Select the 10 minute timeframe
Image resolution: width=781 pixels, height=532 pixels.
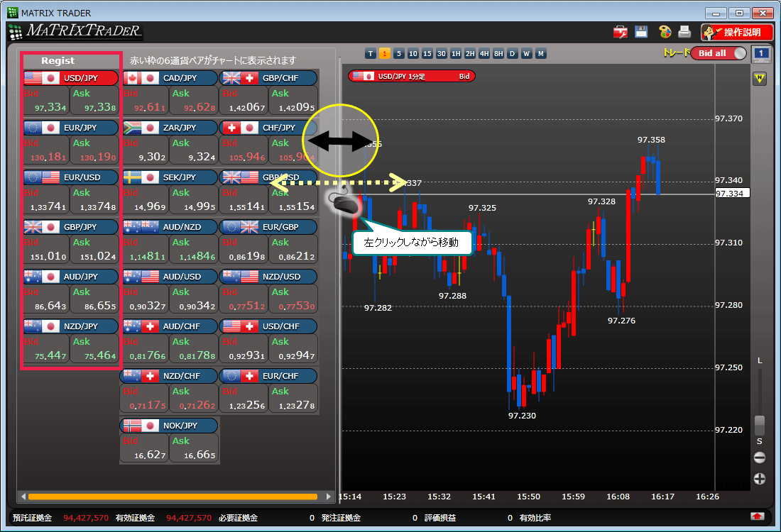pos(413,54)
